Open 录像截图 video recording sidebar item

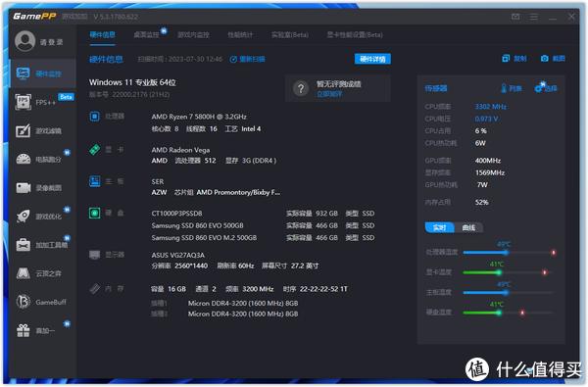point(39,187)
